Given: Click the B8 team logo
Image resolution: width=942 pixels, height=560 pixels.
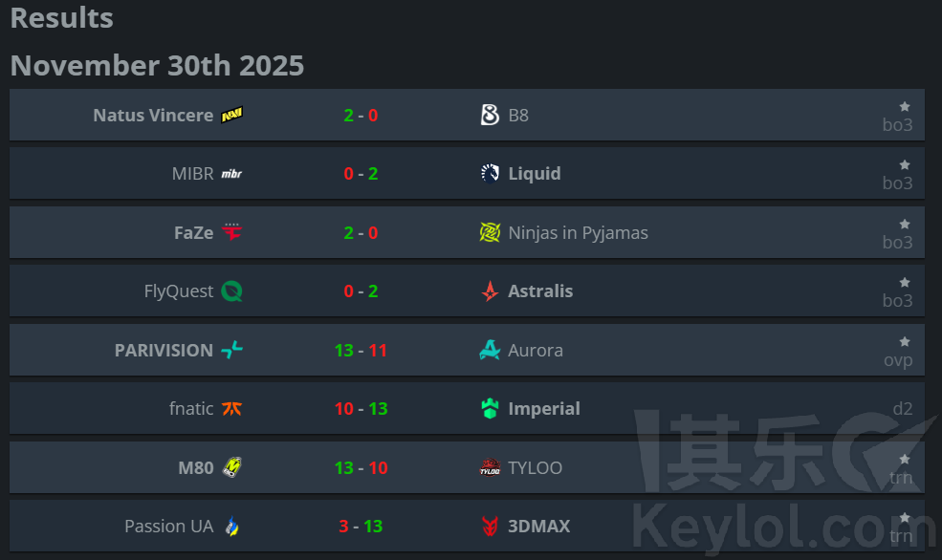Looking at the screenshot, I should (490, 116).
